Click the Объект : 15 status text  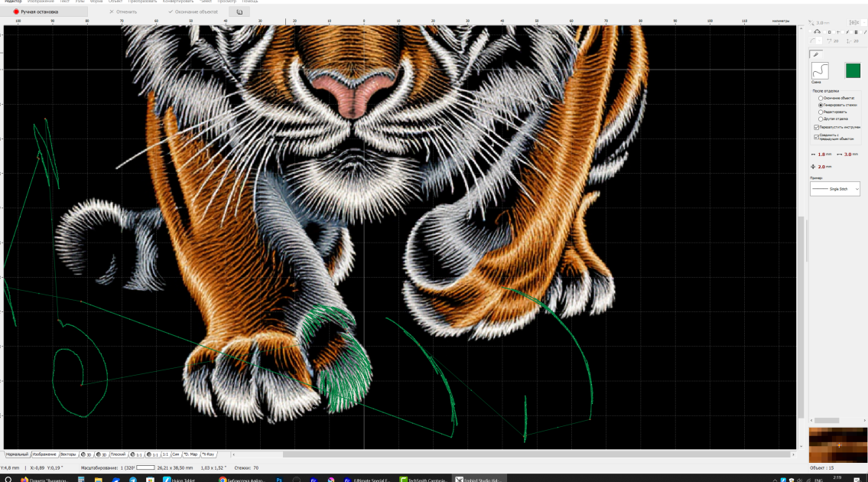pyautogui.click(x=821, y=468)
